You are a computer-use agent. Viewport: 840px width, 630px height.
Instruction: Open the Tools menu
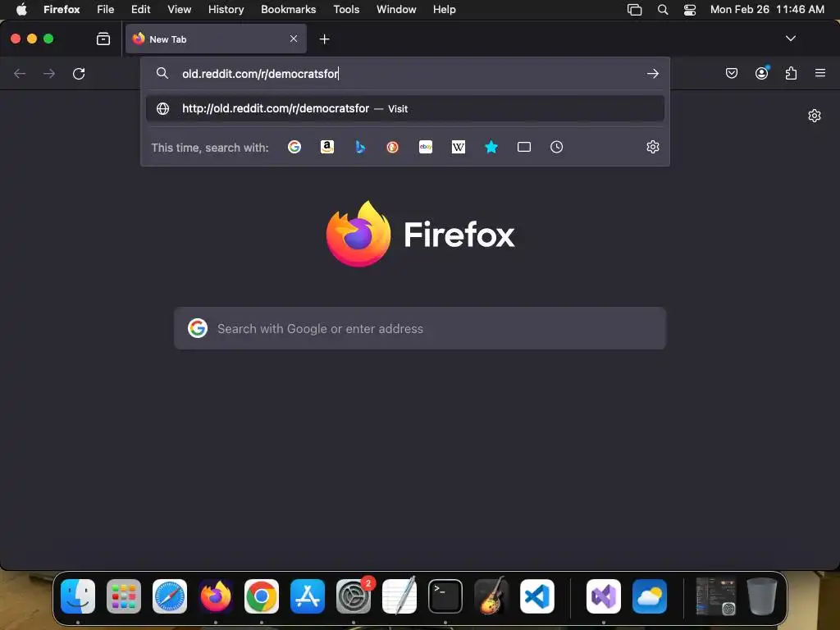[x=346, y=10]
